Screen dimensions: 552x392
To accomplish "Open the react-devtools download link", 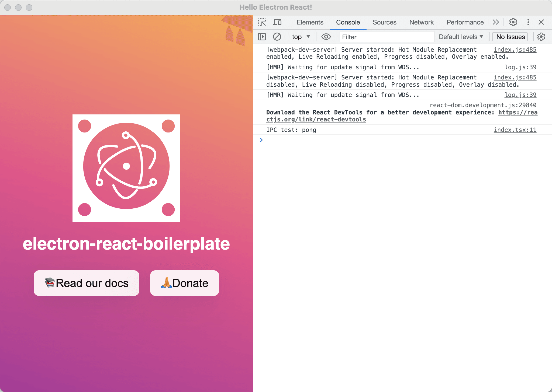I will click(x=316, y=119).
